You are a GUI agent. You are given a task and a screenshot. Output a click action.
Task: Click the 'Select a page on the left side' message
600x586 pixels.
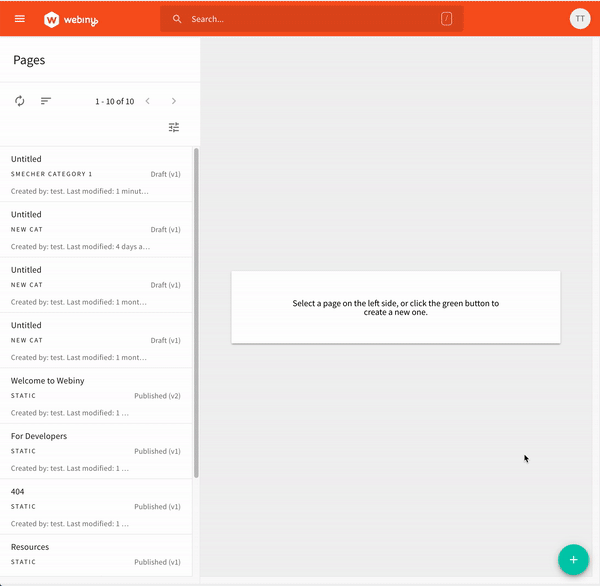(x=396, y=308)
